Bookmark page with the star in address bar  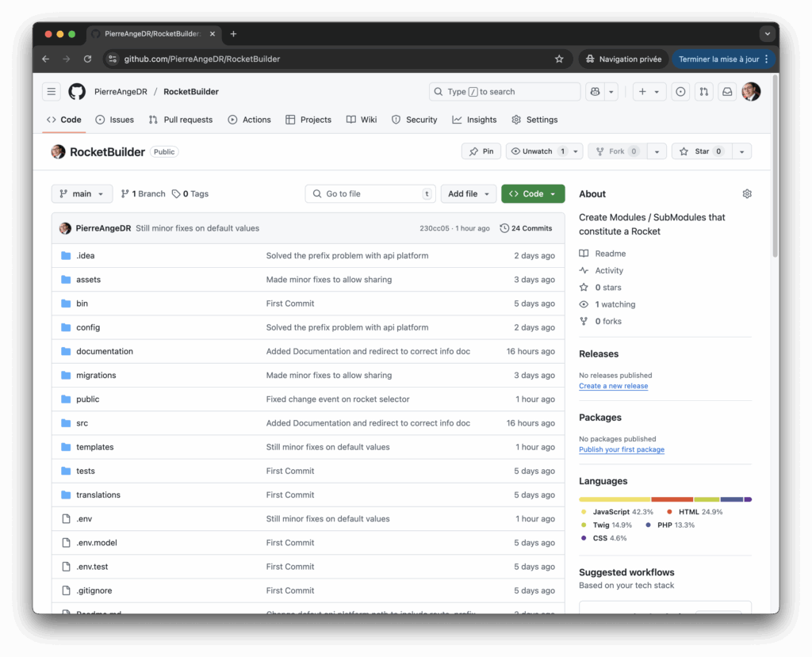click(x=559, y=59)
